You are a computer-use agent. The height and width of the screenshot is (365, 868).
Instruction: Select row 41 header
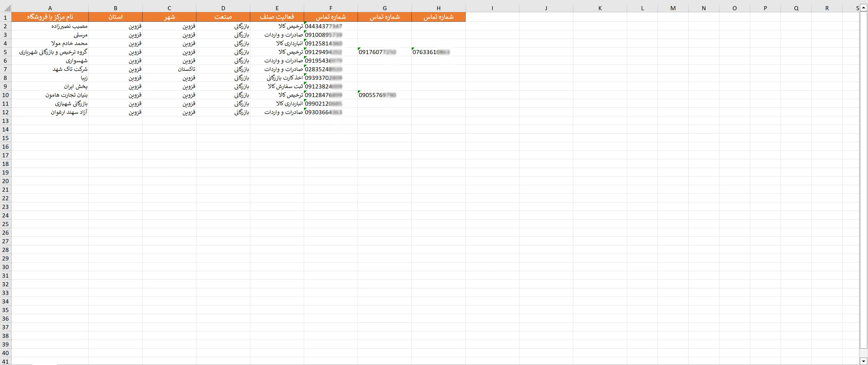point(5,361)
